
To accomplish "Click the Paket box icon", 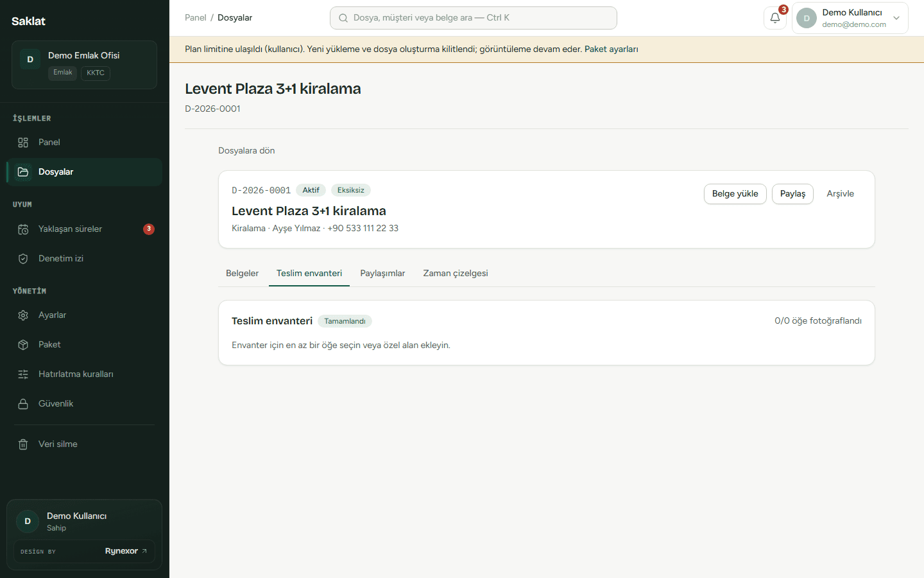I will tap(23, 345).
